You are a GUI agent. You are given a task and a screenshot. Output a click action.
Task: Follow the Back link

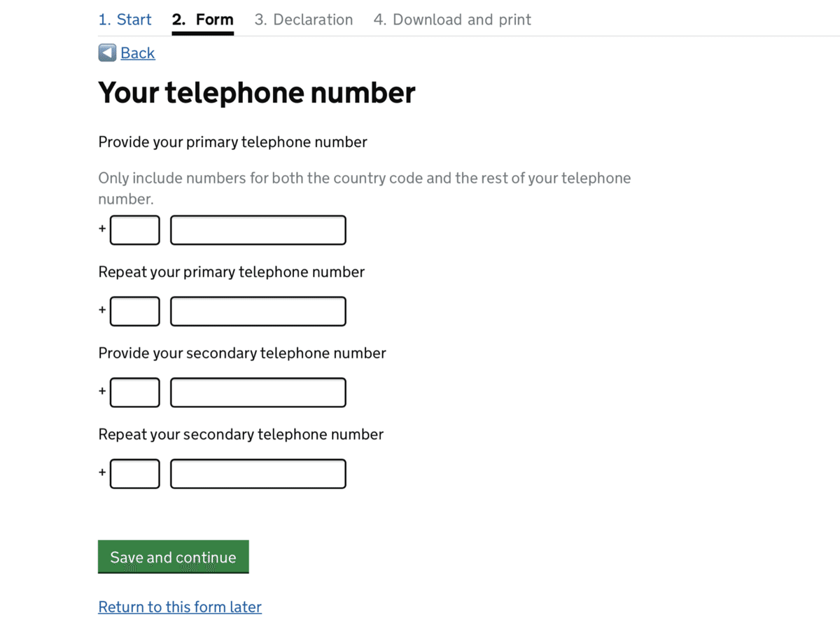138,52
